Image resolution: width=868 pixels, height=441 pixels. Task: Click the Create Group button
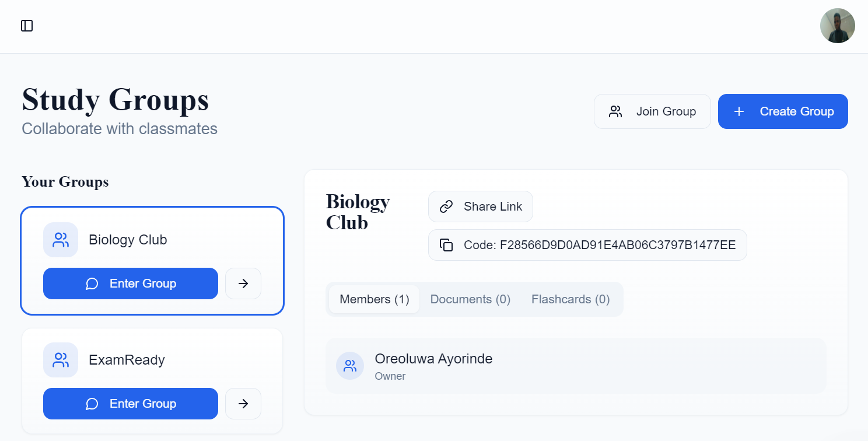pyautogui.click(x=783, y=111)
